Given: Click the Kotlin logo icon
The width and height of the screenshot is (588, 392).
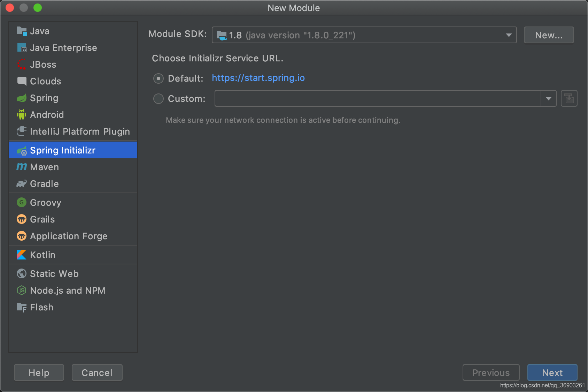Looking at the screenshot, I should click(22, 255).
